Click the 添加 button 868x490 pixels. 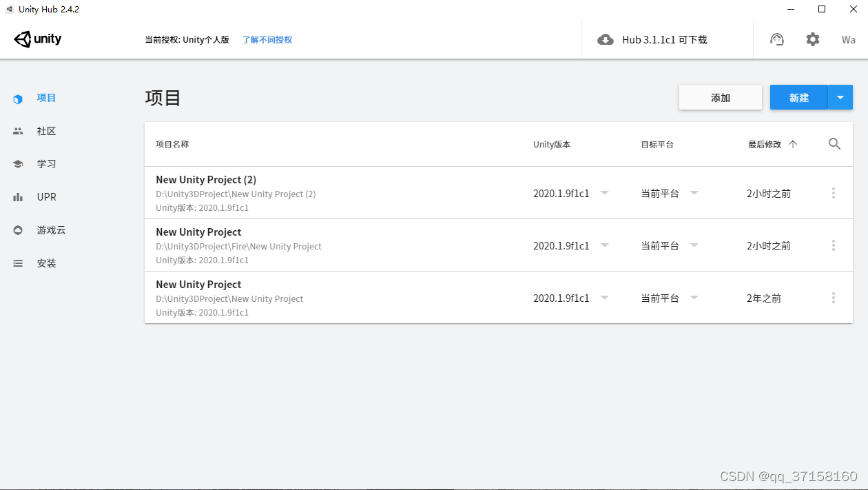coord(721,98)
